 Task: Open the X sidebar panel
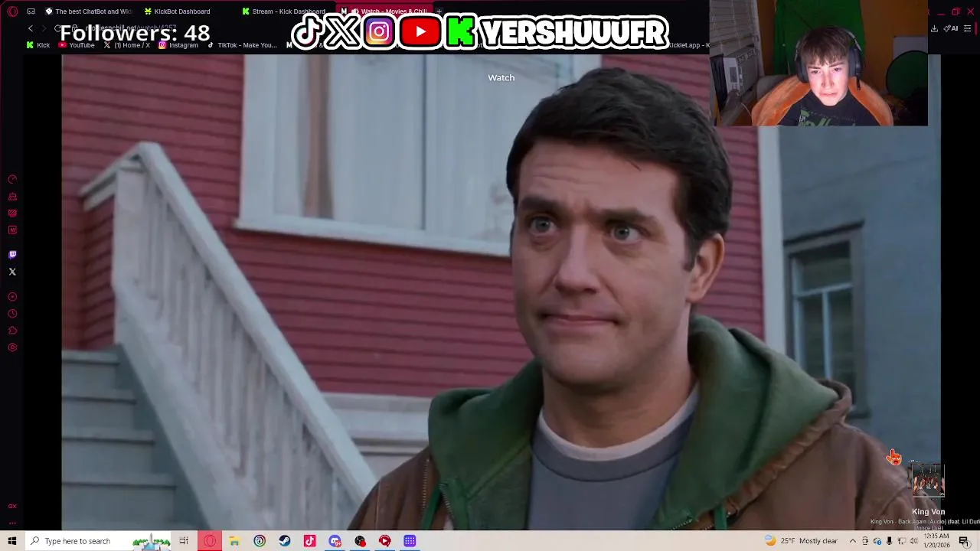pyautogui.click(x=12, y=272)
